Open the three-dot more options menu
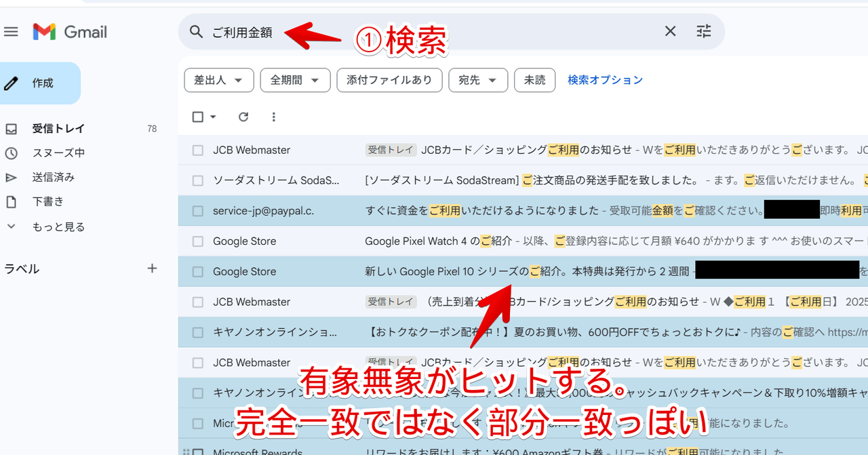Image resolution: width=868 pixels, height=455 pixels. [273, 117]
